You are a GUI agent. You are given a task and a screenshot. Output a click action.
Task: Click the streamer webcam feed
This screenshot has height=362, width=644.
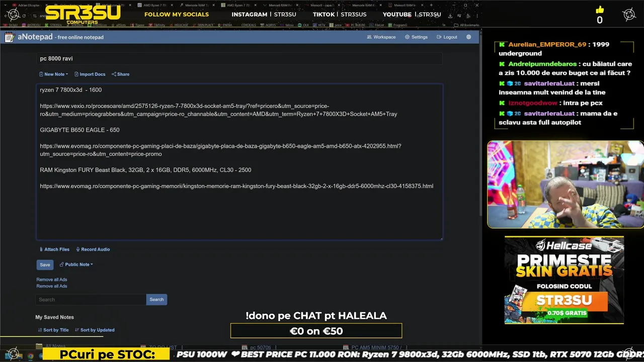tap(565, 185)
